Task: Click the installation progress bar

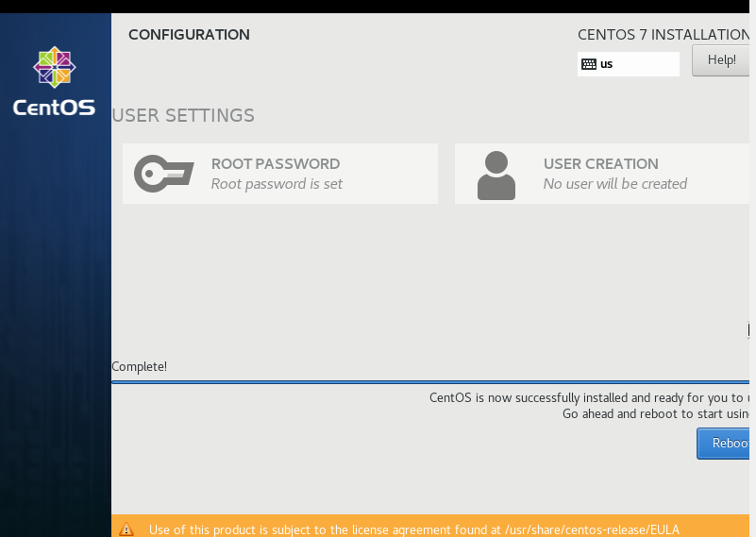Action: tap(430, 382)
